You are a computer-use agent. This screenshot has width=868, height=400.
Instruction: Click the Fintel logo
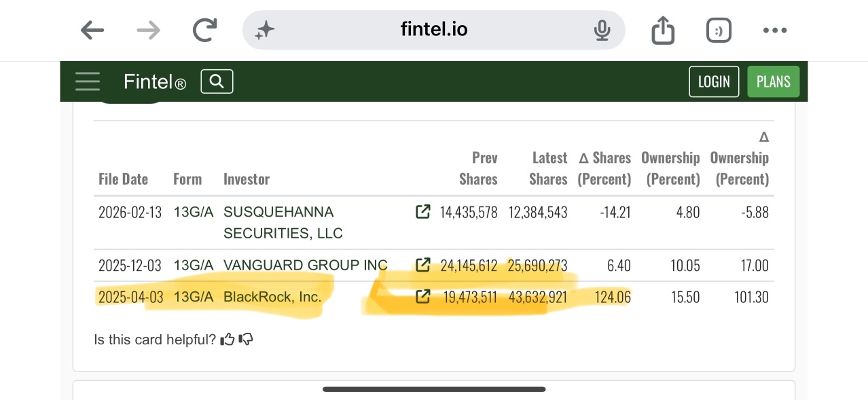(155, 82)
